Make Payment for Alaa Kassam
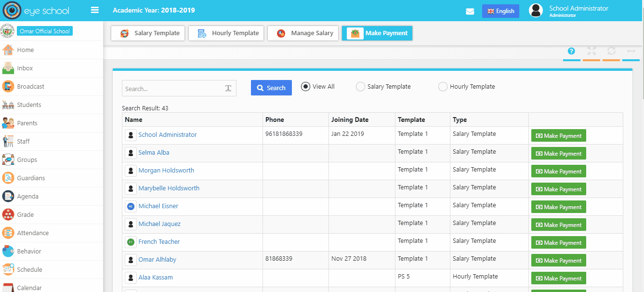This screenshot has height=292, width=644. pyautogui.click(x=559, y=279)
